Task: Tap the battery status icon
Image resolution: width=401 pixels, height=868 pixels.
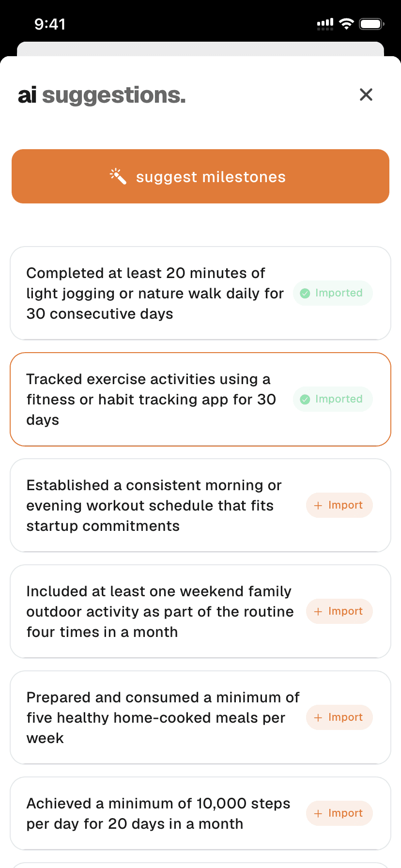Action: click(371, 24)
